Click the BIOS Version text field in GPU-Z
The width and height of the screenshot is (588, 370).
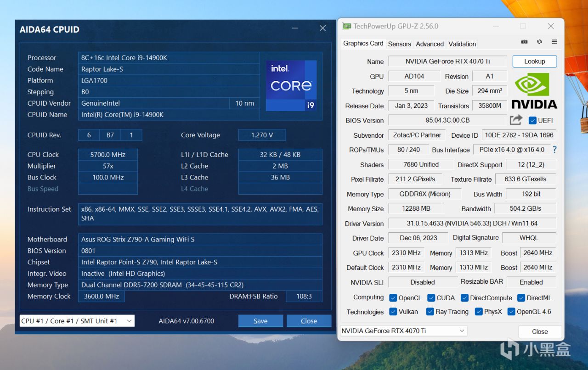(x=448, y=120)
